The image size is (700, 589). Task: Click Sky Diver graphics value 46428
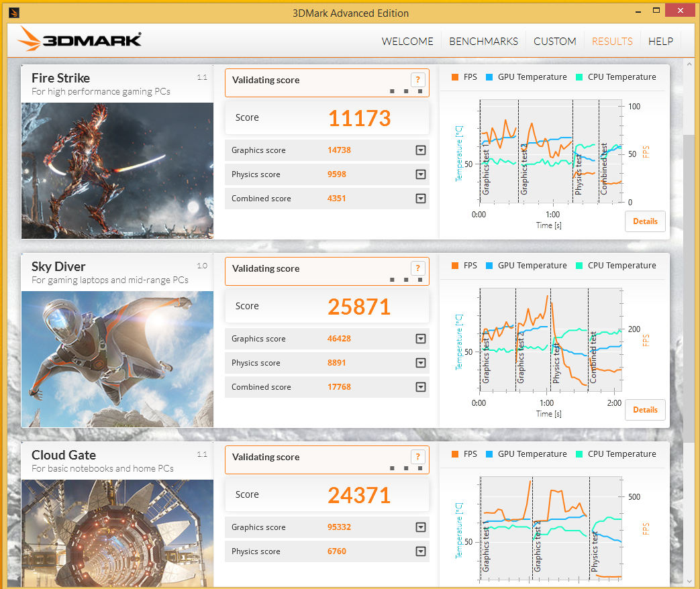340,339
